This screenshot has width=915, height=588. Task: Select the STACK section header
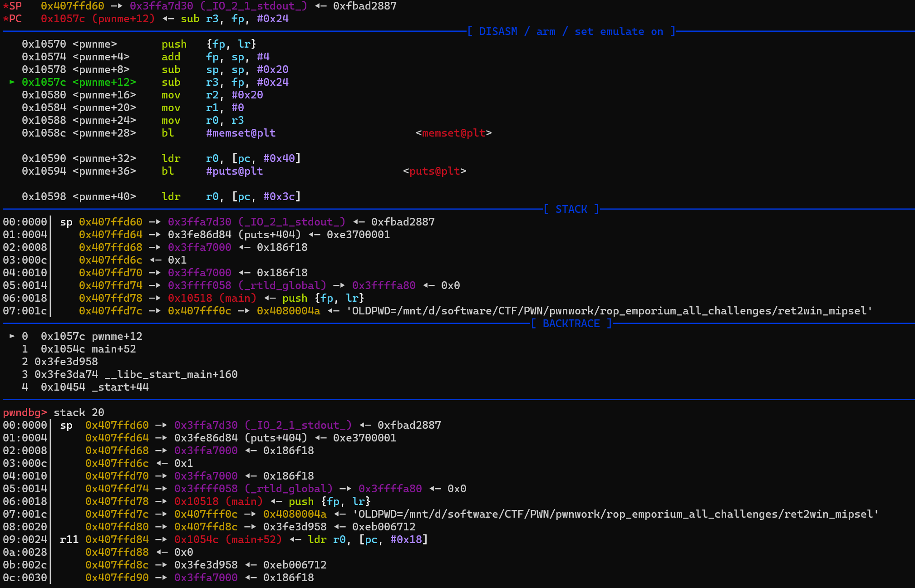(x=571, y=209)
